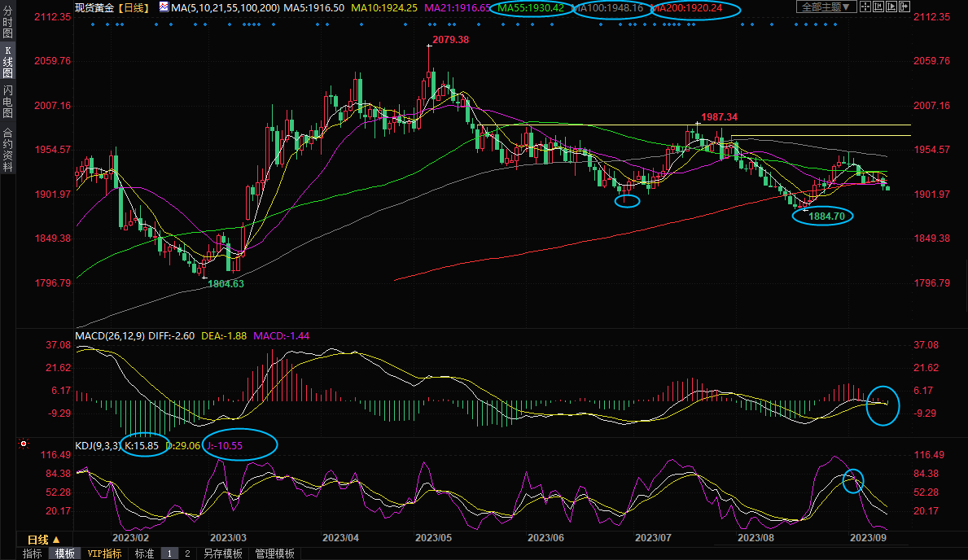Image resolution: width=968 pixels, height=560 pixels.
Task: Click the 2023/08 date on the time axis
Action: click(x=756, y=538)
